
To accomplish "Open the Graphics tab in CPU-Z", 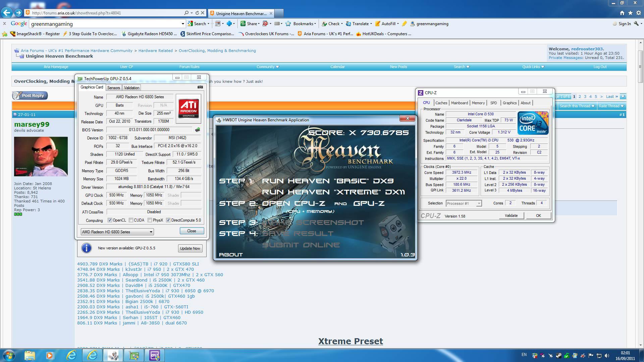I will [x=509, y=103].
